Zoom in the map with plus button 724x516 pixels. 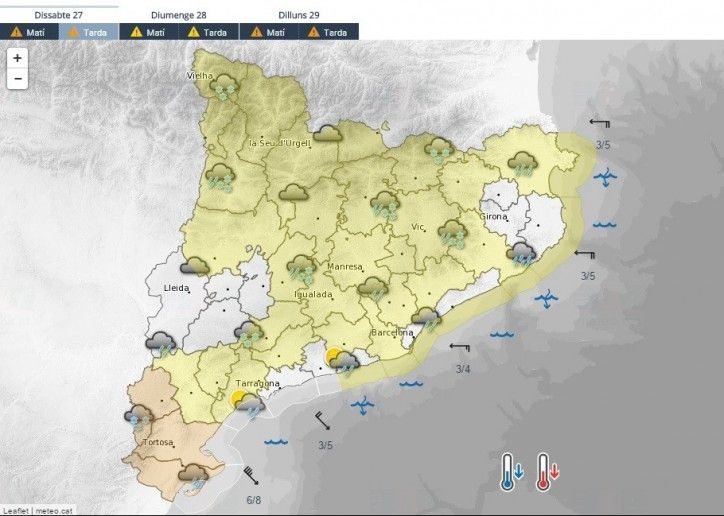coord(18,58)
